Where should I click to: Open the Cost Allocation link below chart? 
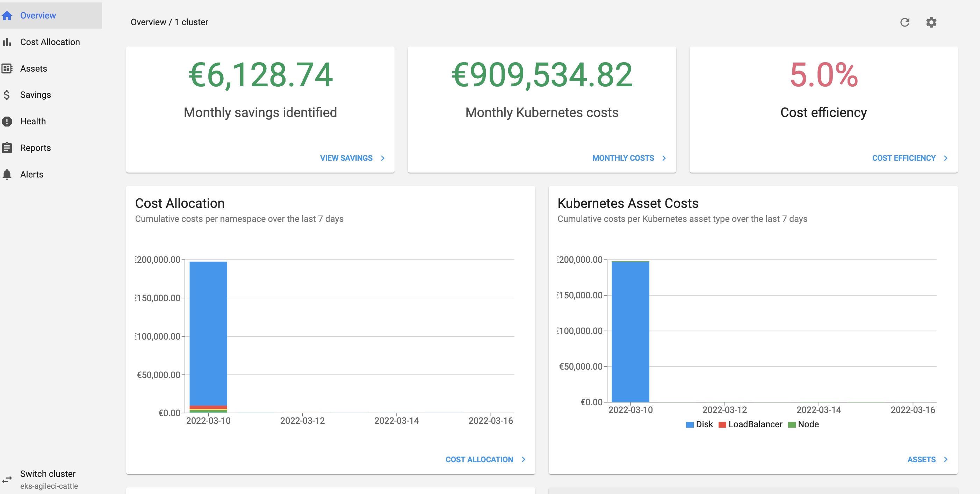click(480, 459)
